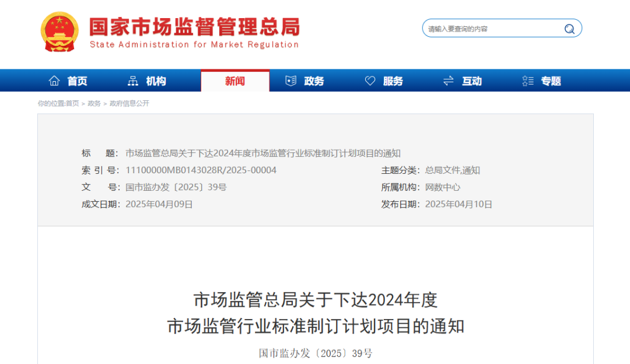
Task: Click the search magnifier icon
Action: (569, 29)
